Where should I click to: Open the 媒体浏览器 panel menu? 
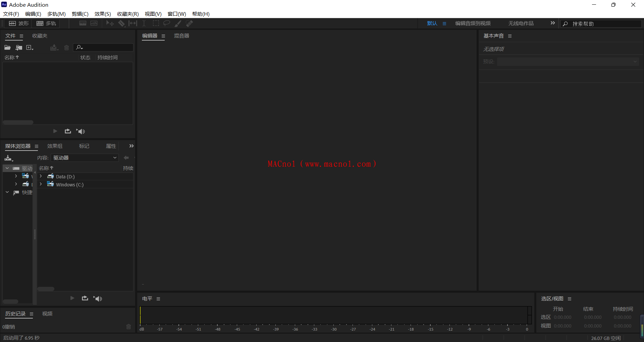click(x=37, y=146)
